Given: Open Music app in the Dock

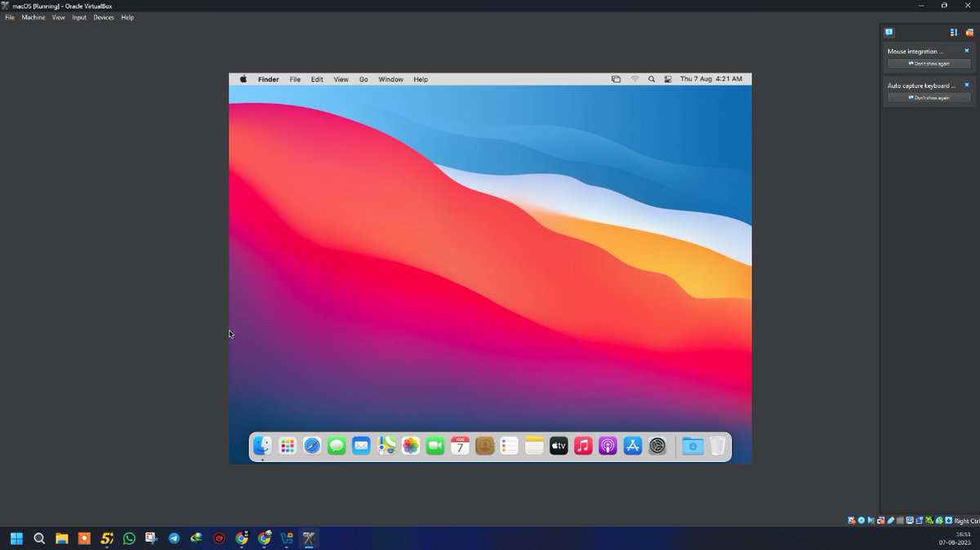Looking at the screenshot, I should pos(583,446).
